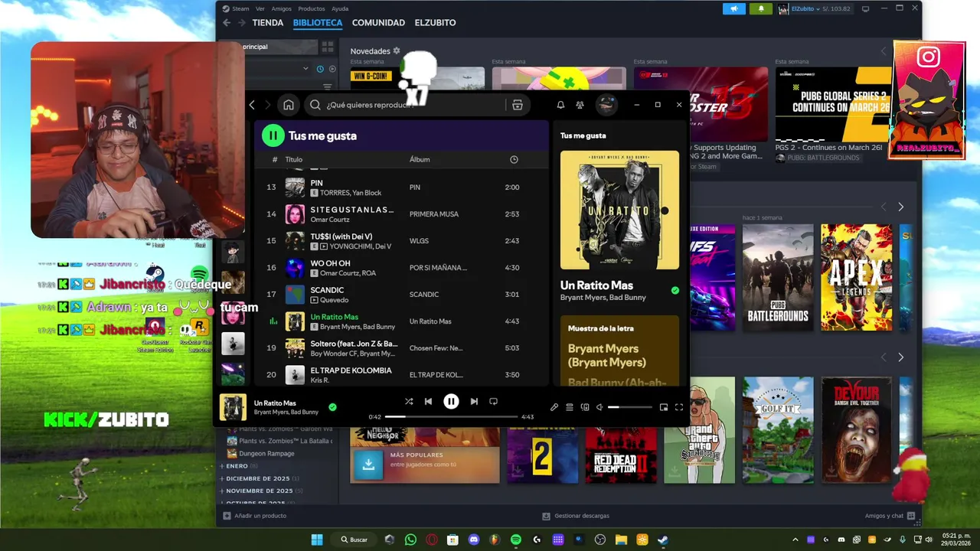The image size is (980, 551).
Task: Show hidden system tray icons
Action: pos(795,540)
